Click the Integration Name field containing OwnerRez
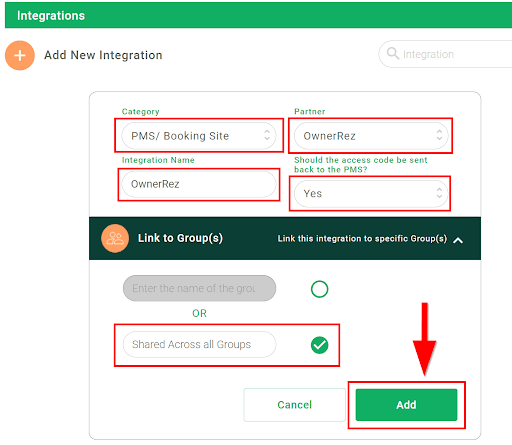The image size is (512, 445). [199, 184]
